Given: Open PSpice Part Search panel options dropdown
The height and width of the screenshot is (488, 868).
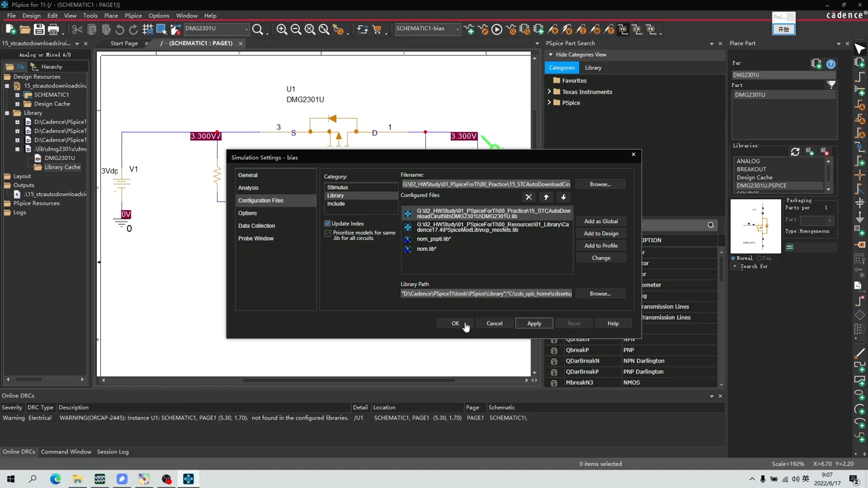Looking at the screenshot, I should (x=711, y=43).
